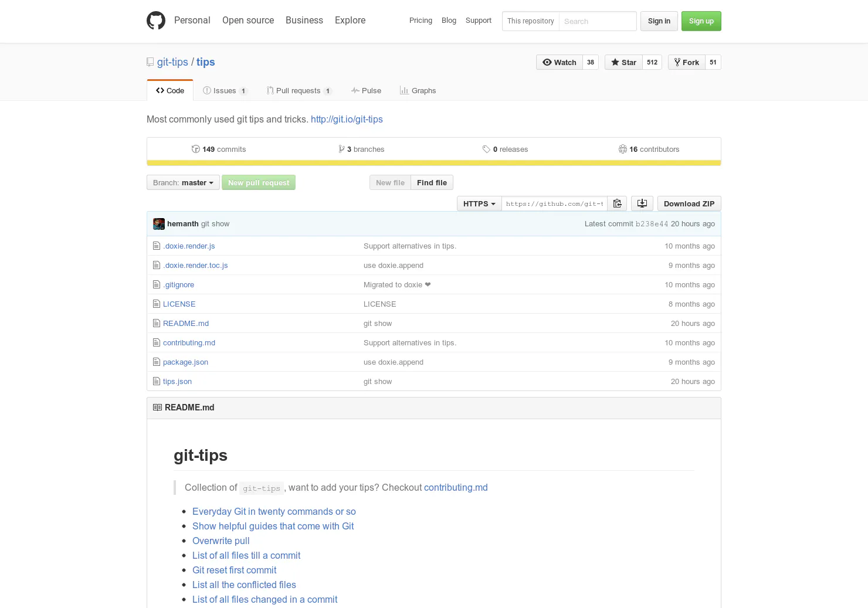Click the yellow language bar
This screenshot has height=608, width=868.
pyautogui.click(x=434, y=163)
